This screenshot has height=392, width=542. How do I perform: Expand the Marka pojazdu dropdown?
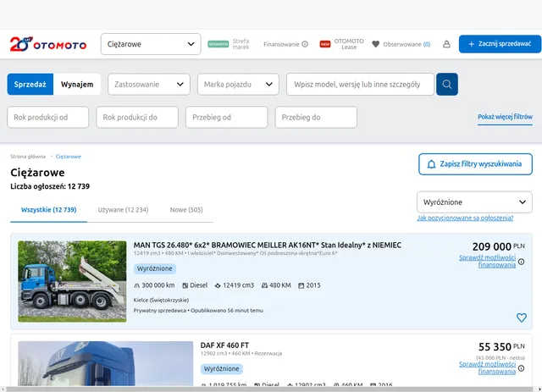click(238, 85)
